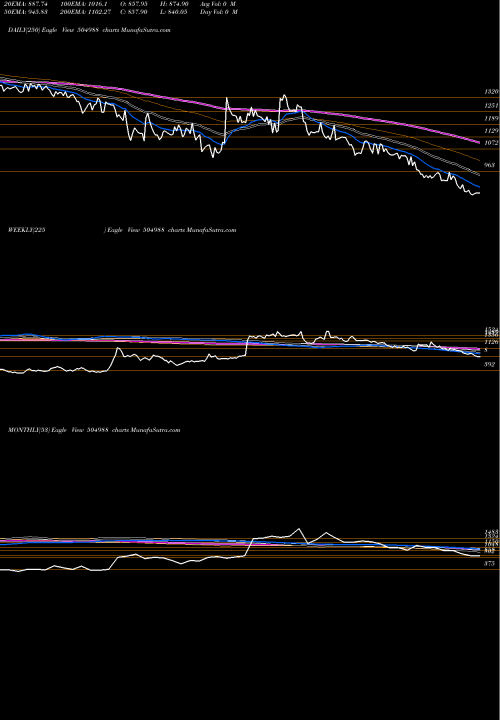Click the WEEKLY chart title
Viewport: 500px width, 720px height.
[x=122, y=230]
